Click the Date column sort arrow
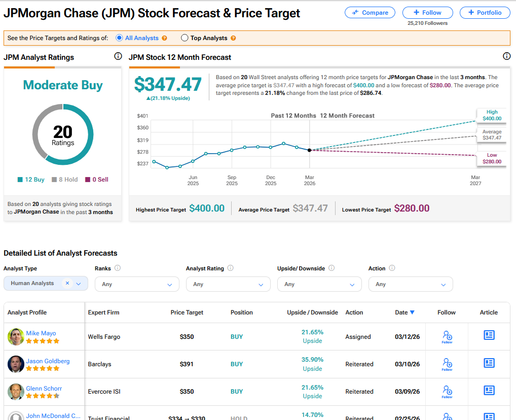Image resolution: width=516 pixels, height=420 pixels. [412, 312]
